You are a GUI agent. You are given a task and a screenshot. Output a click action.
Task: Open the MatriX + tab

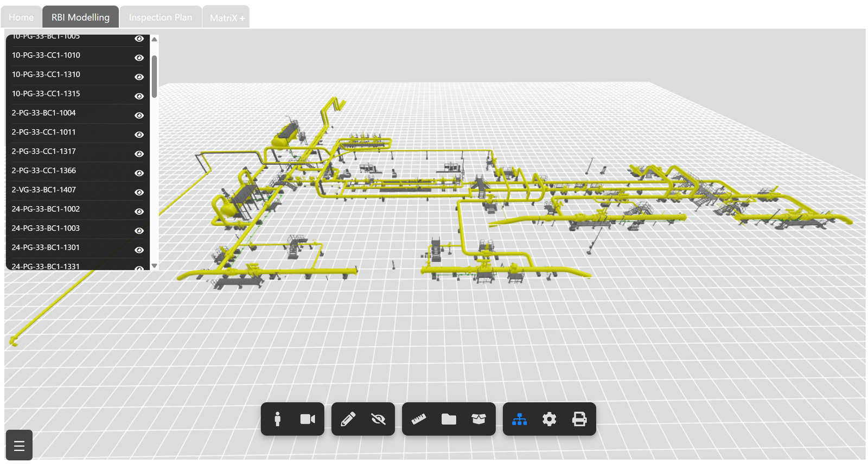[x=227, y=18]
